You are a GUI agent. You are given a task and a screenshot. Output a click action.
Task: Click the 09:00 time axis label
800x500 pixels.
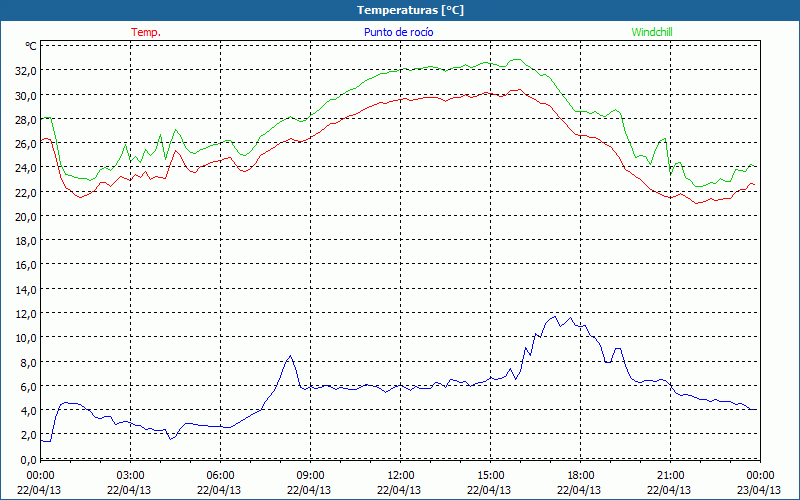[310, 476]
